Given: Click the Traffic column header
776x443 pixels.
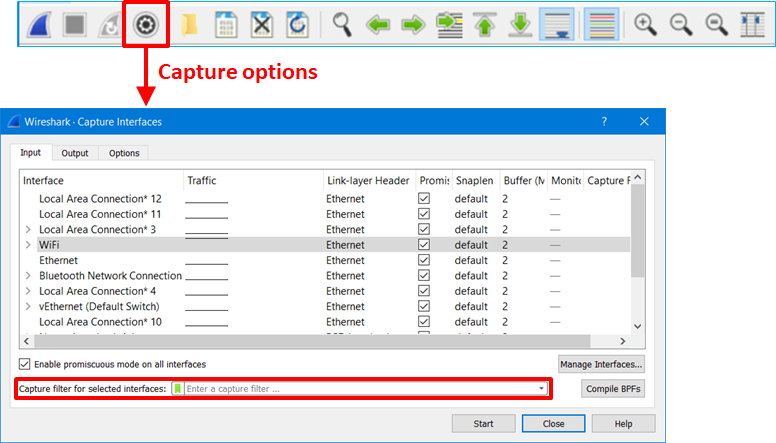Looking at the screenshot, I should (253, 180).
